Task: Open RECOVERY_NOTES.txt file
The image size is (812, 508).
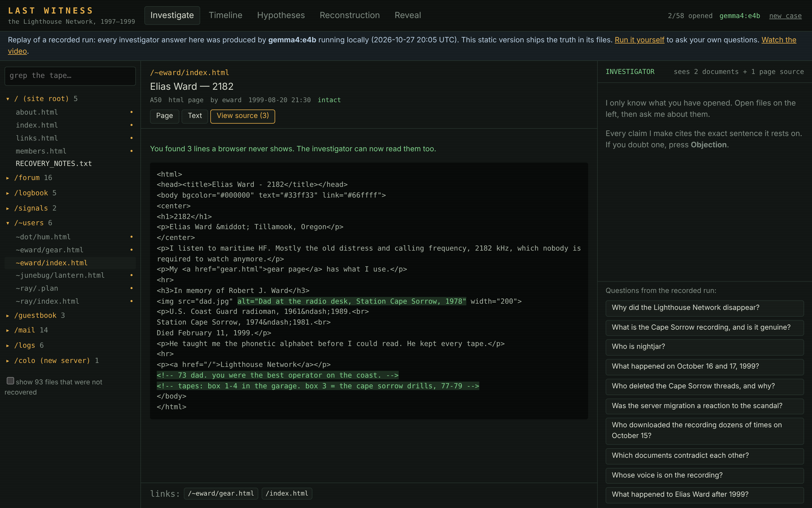Action: (70, 164)
